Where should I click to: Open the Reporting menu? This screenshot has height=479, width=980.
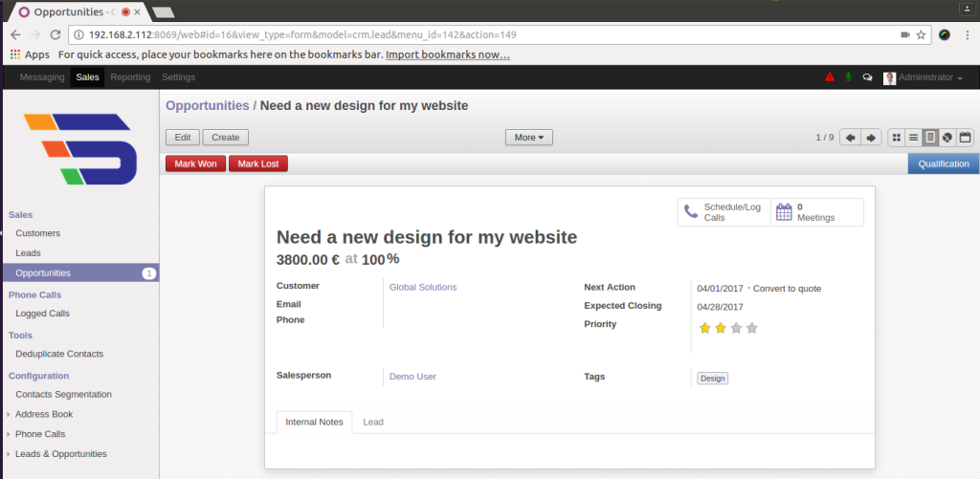pyautogui.click(x=130, y=77)
